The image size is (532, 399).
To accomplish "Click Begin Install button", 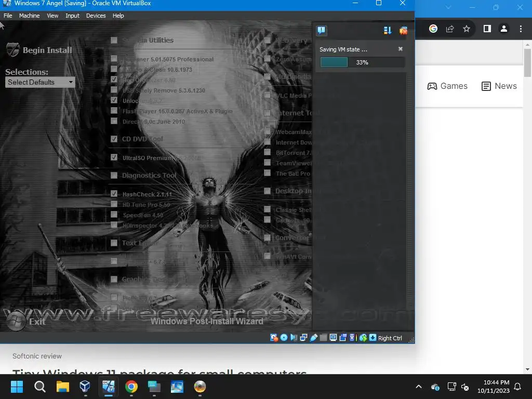I will pos(39,50).
